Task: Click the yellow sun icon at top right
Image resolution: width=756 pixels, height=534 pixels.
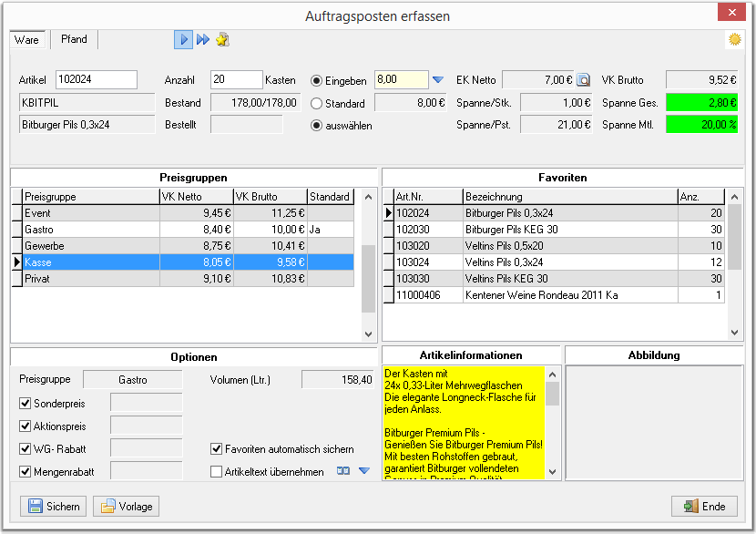Action: [734, 39]
